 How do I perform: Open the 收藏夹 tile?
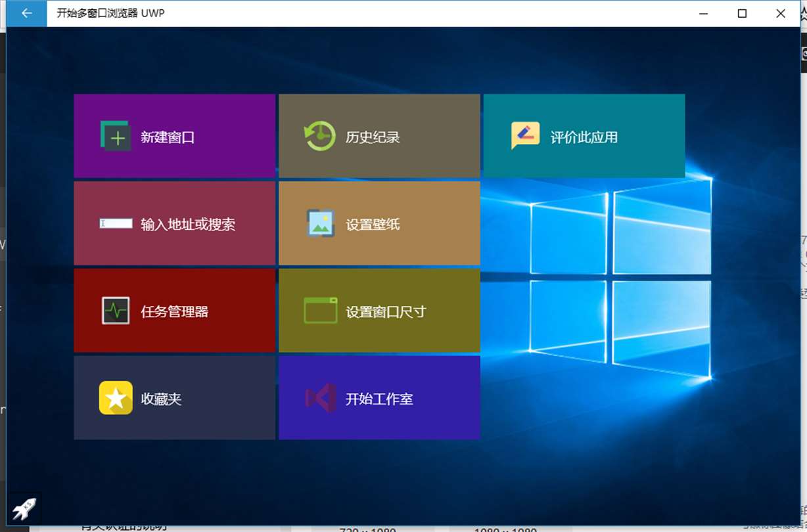point(174,398)
